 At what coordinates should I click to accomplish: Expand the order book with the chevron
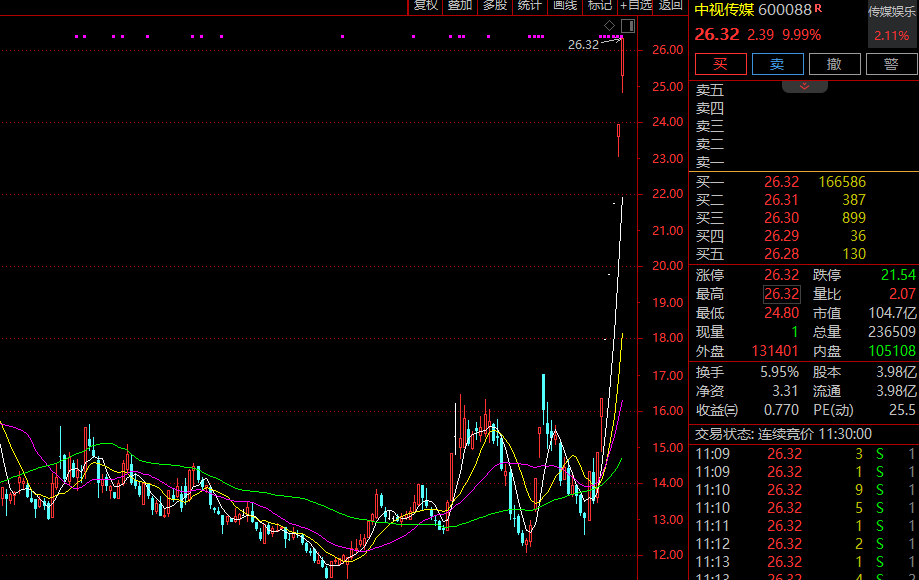point(805,86)
